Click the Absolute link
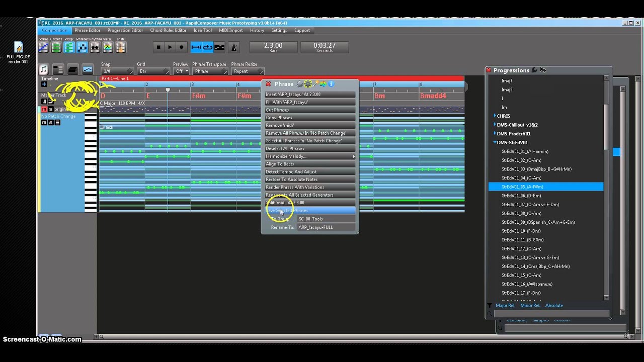This screenshot has height=362, width=644. [x=554, y=306]
